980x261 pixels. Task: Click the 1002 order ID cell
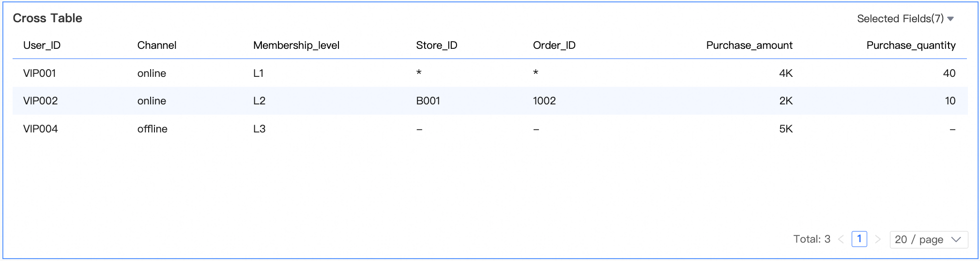(x=544, y=101)
